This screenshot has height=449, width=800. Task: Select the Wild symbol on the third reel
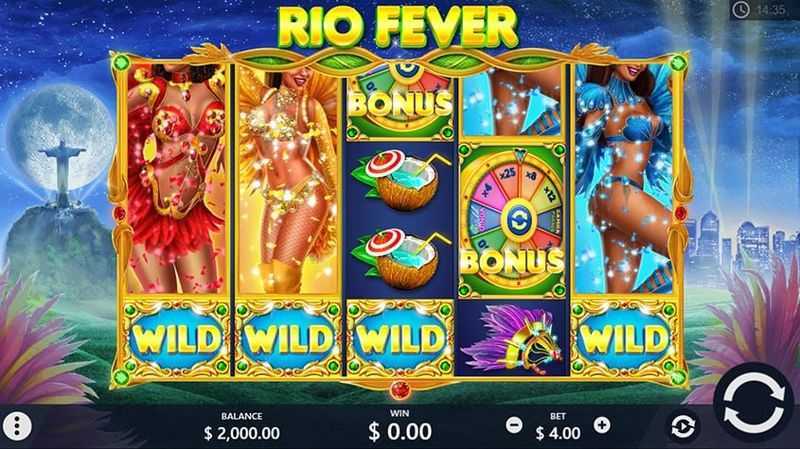pyautogui.click(x=399, y=339)
